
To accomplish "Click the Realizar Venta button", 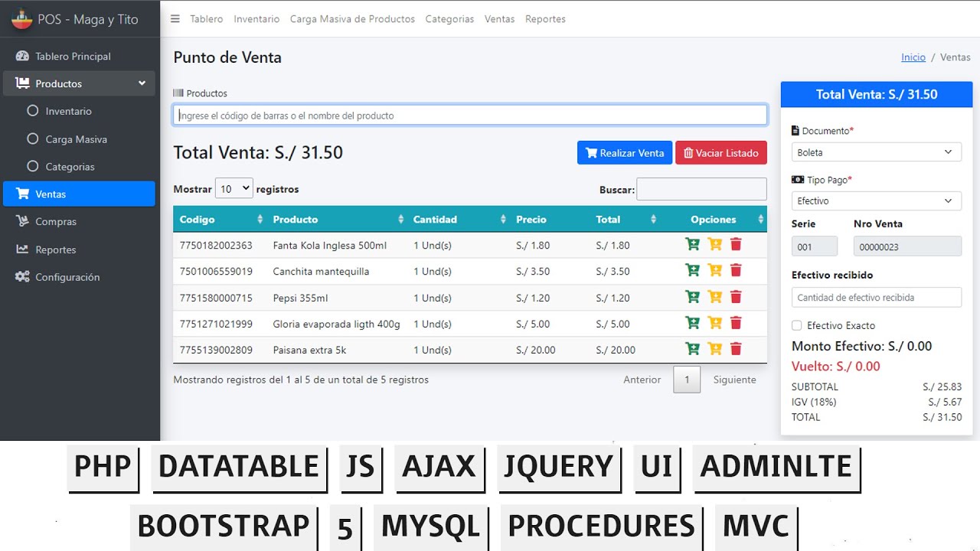I will pos(625,152).
